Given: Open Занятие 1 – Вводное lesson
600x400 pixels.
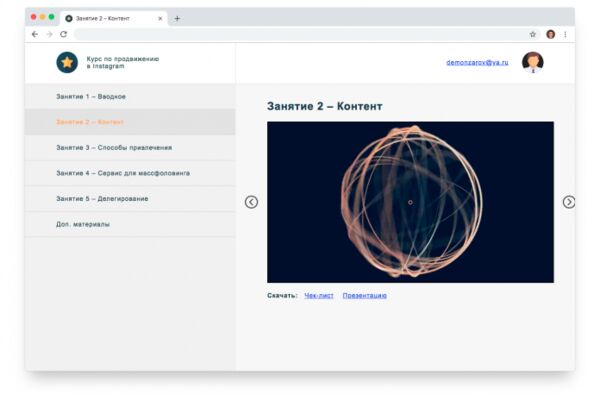Looking at the screenshot, I should click(x=130, y=96).
